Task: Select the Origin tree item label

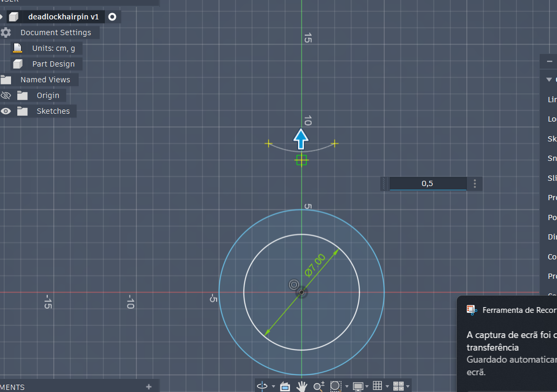Action: [48, 95]
